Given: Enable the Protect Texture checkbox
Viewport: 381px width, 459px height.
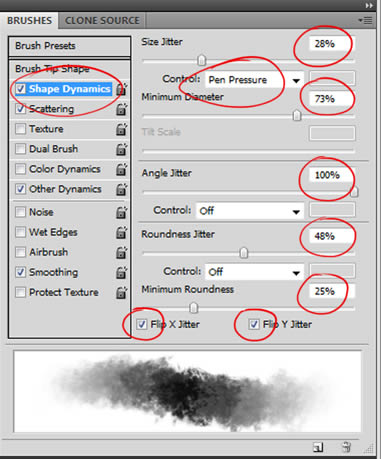Looking at the screenshot, I should coord(21,292).
